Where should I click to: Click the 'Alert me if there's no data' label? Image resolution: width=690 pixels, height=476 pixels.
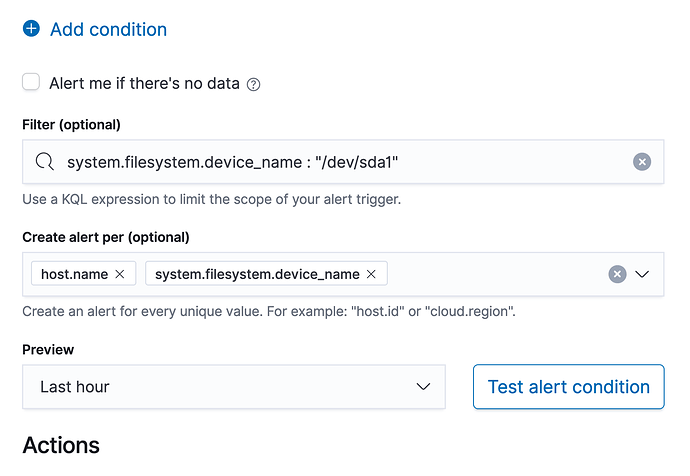(x=144, y=83)
